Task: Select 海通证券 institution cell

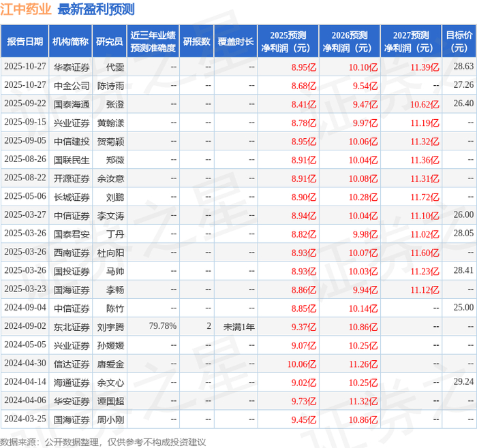Action: point(72,383)
